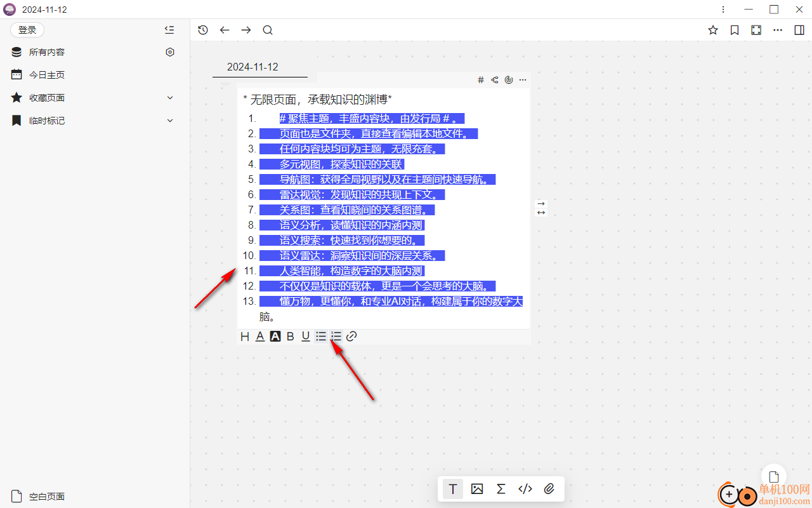Open the history clock icon
812x508 pixels.
pos(203,30)
